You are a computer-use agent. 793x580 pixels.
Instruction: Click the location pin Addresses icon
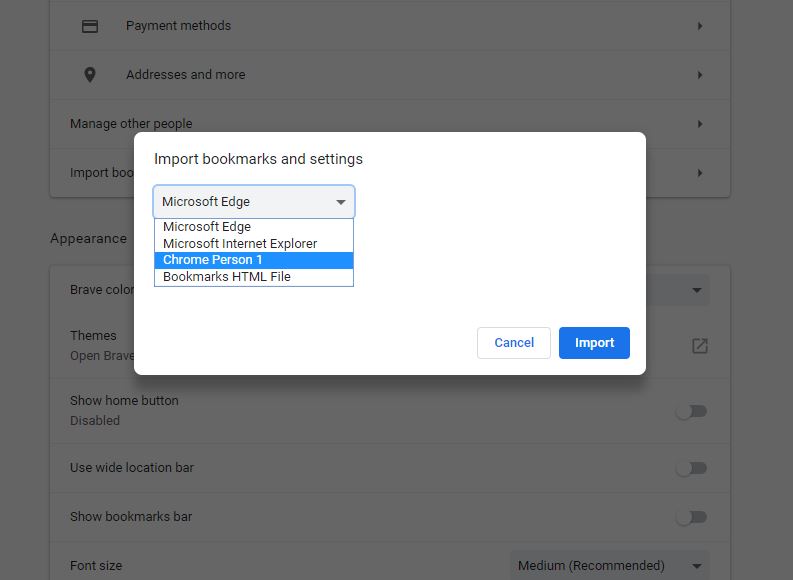pos(90,75)
